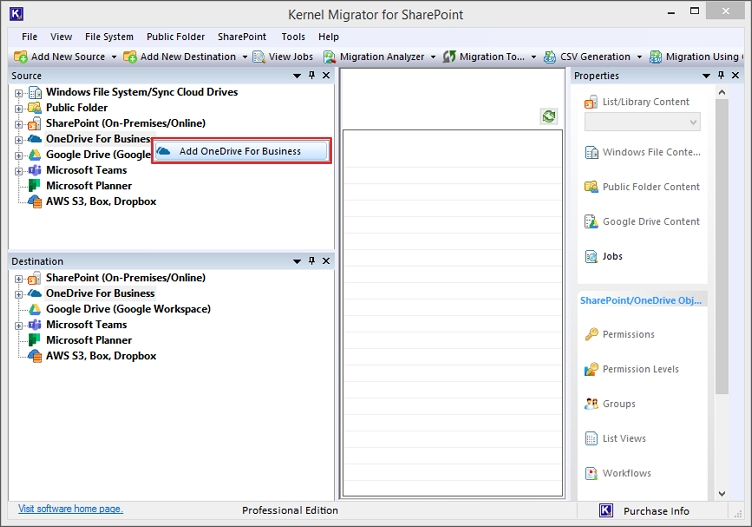
Task: Open the View menu
Action: coord(61,36)
